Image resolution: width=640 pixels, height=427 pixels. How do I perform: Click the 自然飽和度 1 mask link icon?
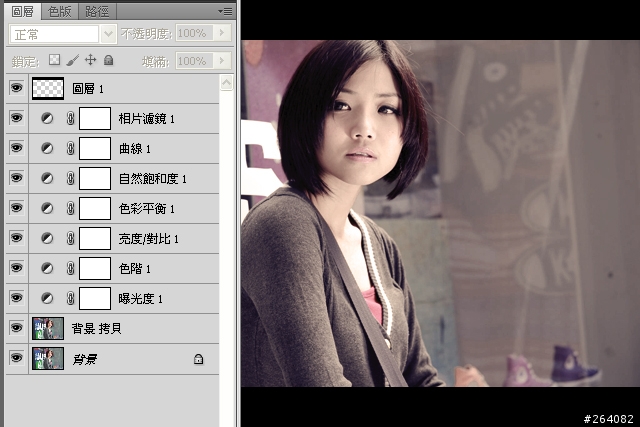pyautogui.click(x=70, y=178)
